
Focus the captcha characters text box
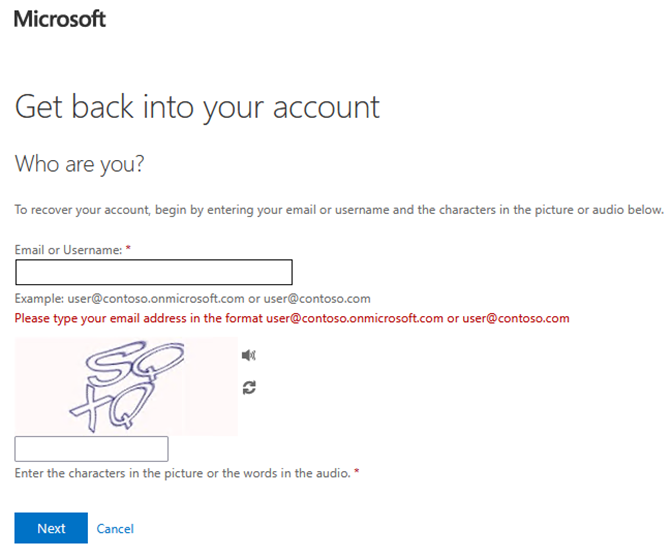[x=91, y=449]
